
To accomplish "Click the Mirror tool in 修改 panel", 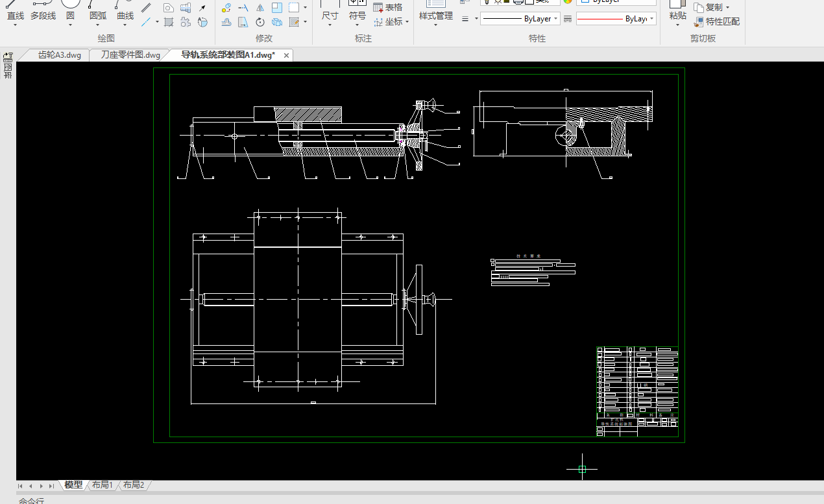I will (260, 8).
